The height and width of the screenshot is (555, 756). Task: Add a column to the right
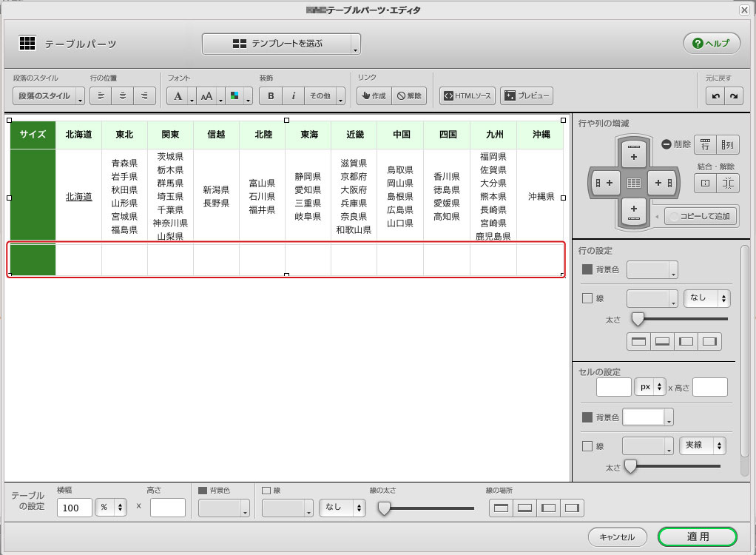(x=664, y=183)
